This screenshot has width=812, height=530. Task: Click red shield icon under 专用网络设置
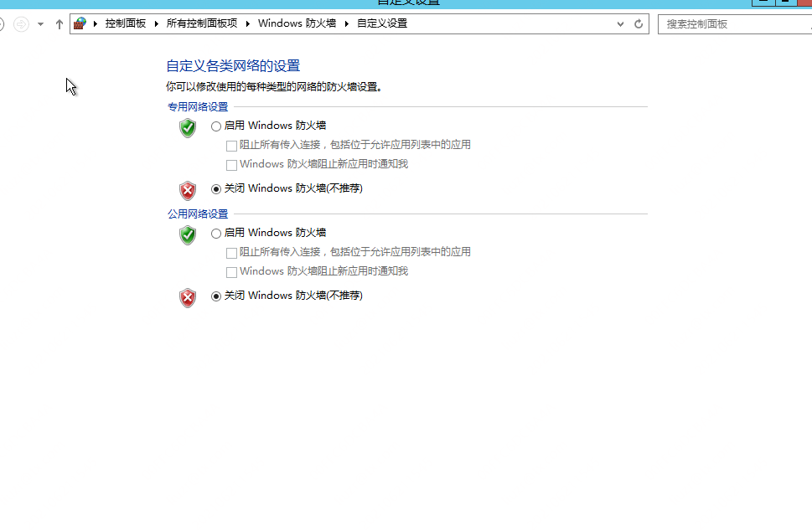pyautogui.click(x=188, y=190)
